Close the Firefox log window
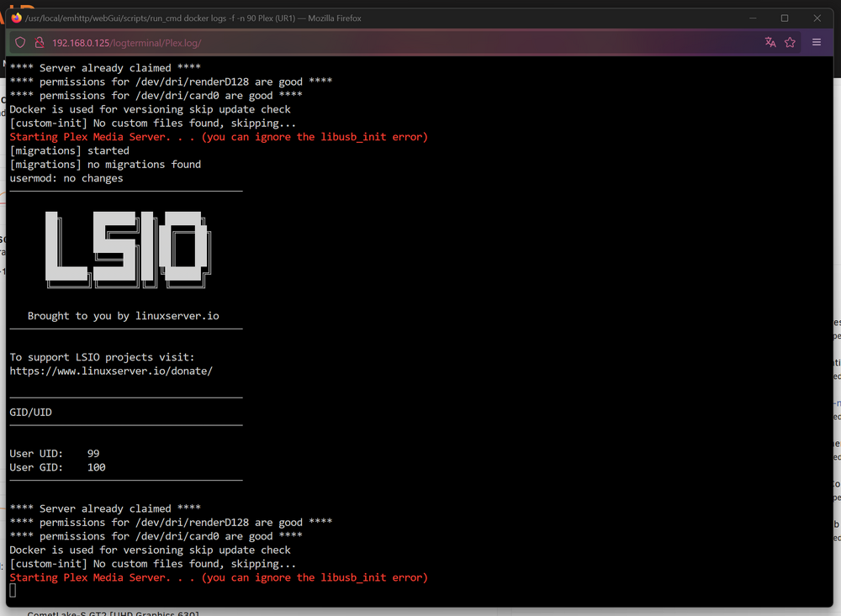Viewport: 841px width, 616px height. click(x=817, y=18)
